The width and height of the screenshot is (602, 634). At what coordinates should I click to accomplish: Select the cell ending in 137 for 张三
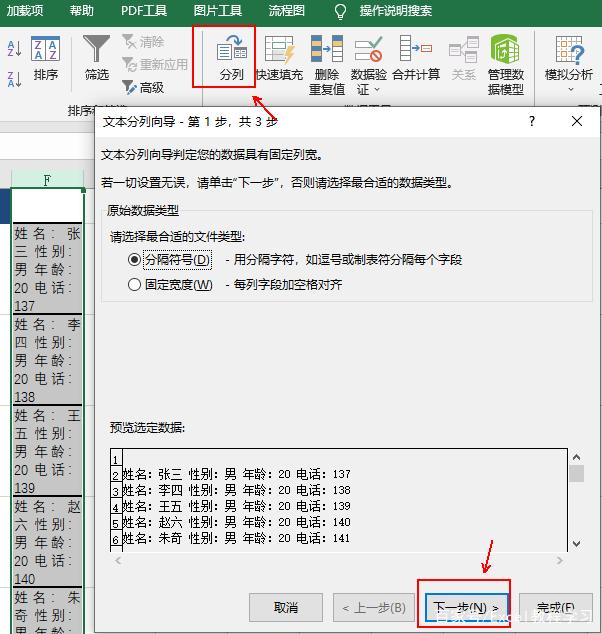(x=47, y=269)
